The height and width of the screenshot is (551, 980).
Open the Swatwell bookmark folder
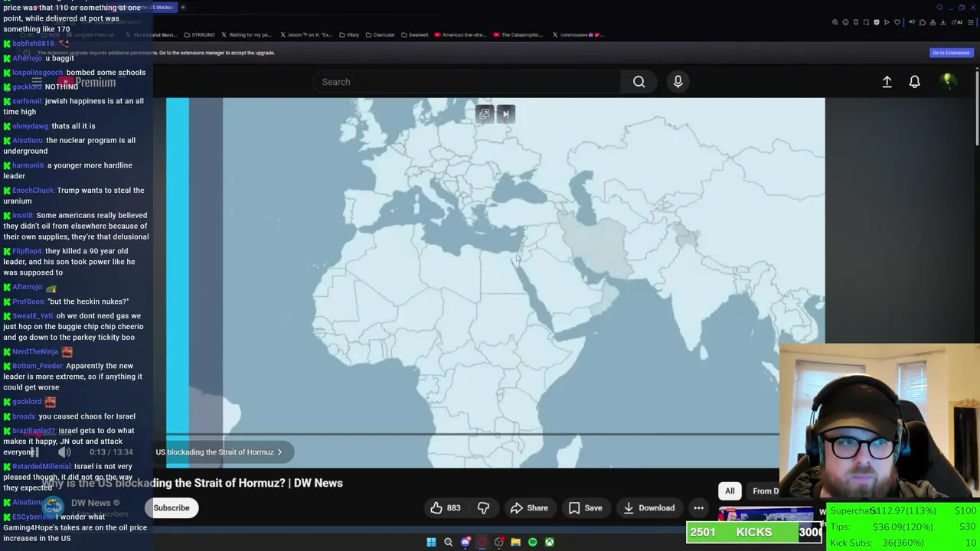pos(414,34)
